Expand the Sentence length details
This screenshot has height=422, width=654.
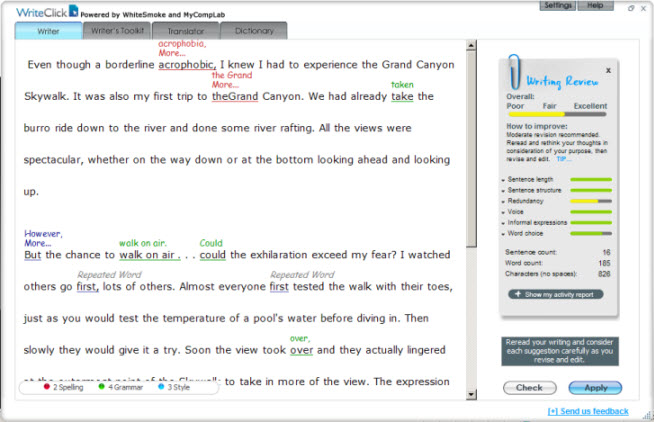click(x=503, y=179)
